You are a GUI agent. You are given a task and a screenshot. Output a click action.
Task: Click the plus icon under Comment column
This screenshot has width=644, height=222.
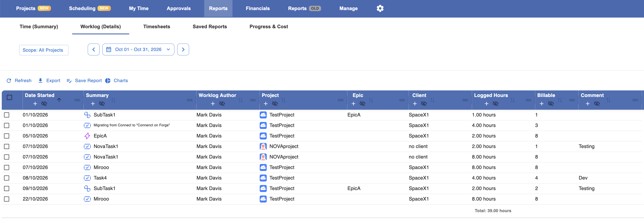point(587,104)
